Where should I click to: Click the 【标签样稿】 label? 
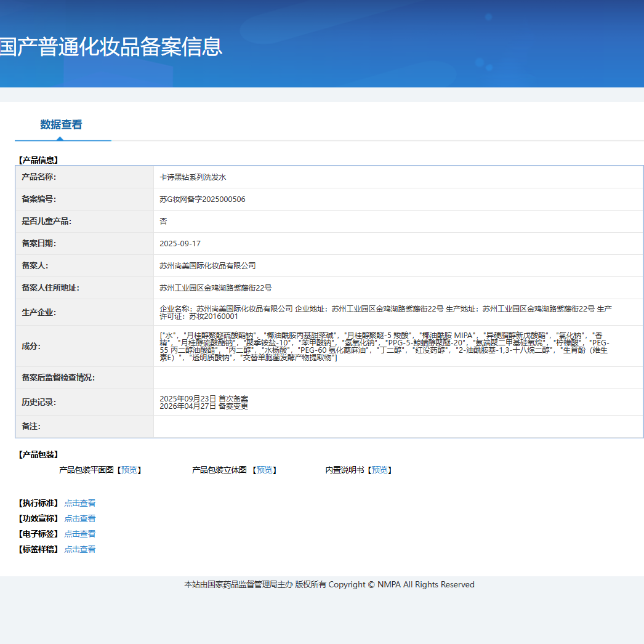point(39,549)
